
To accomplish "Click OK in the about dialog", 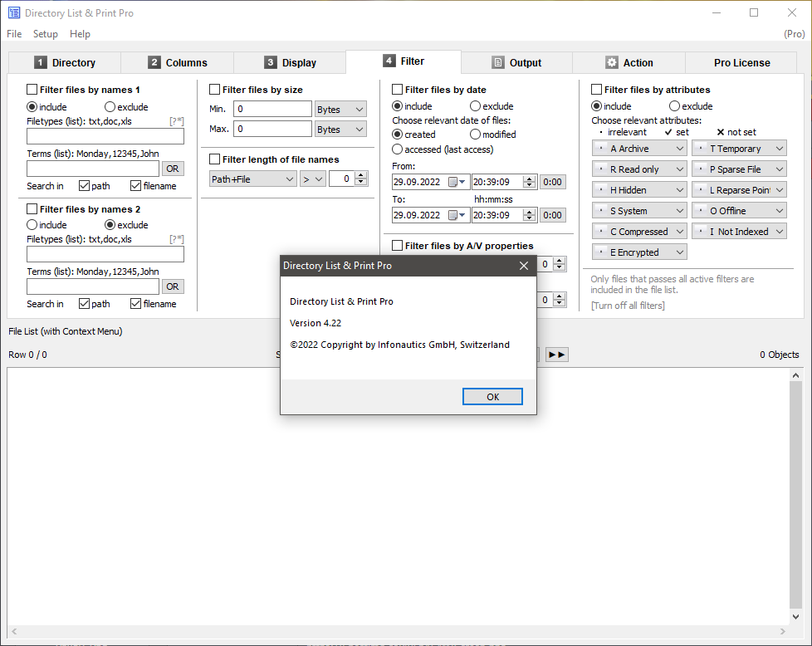I will [x=492, y=397].
